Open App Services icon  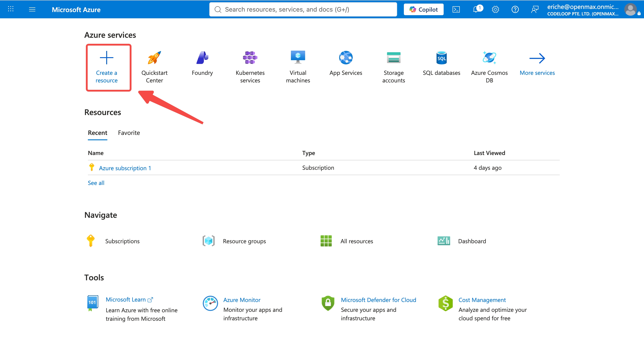coord(346,58)
